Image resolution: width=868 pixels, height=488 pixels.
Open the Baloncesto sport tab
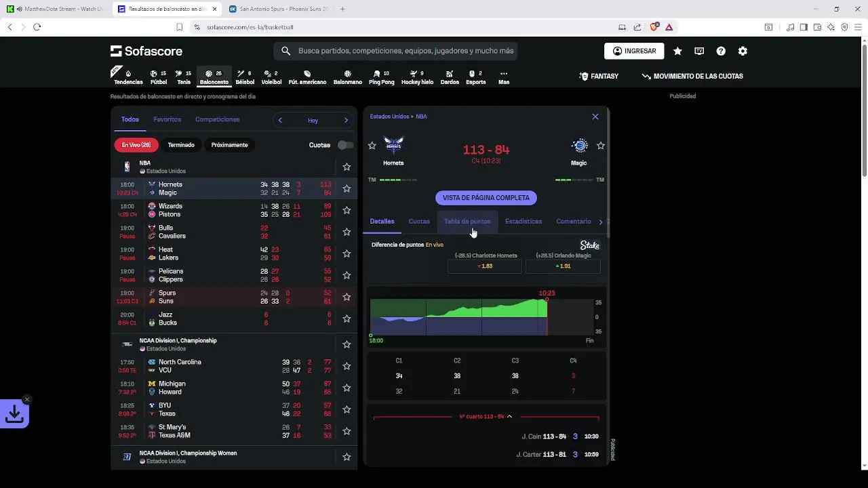pyautogui.click(x=214, y=77)
